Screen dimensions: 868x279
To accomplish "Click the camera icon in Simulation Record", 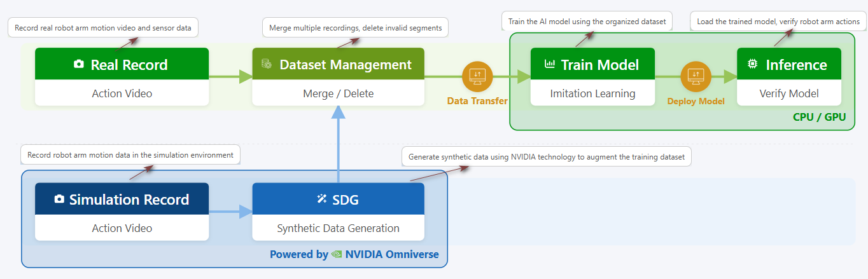I will point(59,199).
